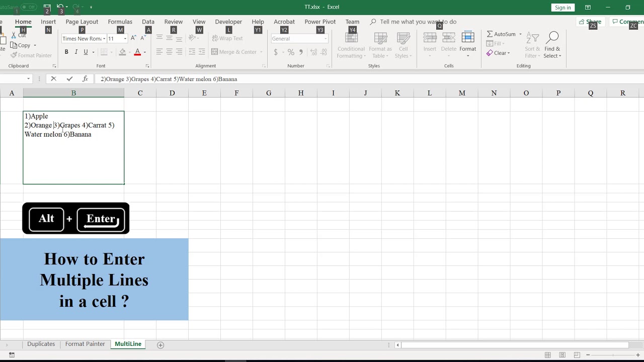The image size is (644, 362).
Task: Apply percent style
Action: point(291,52)
